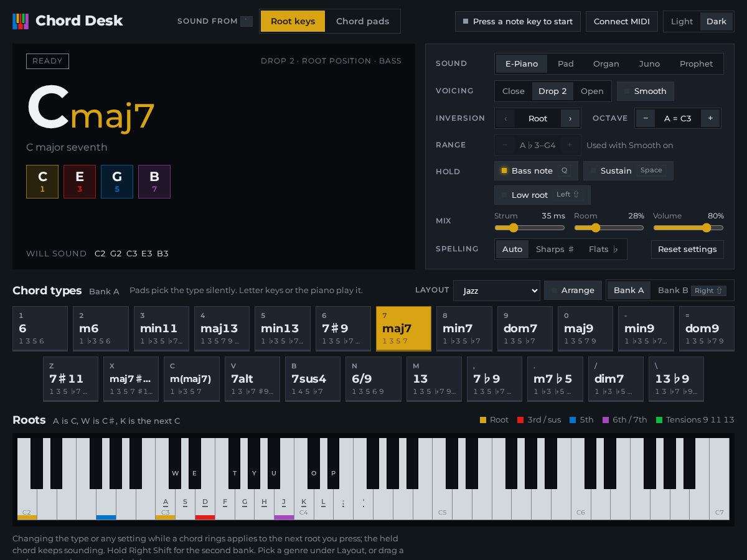Adjust the Volume slider

pos(688,228)
